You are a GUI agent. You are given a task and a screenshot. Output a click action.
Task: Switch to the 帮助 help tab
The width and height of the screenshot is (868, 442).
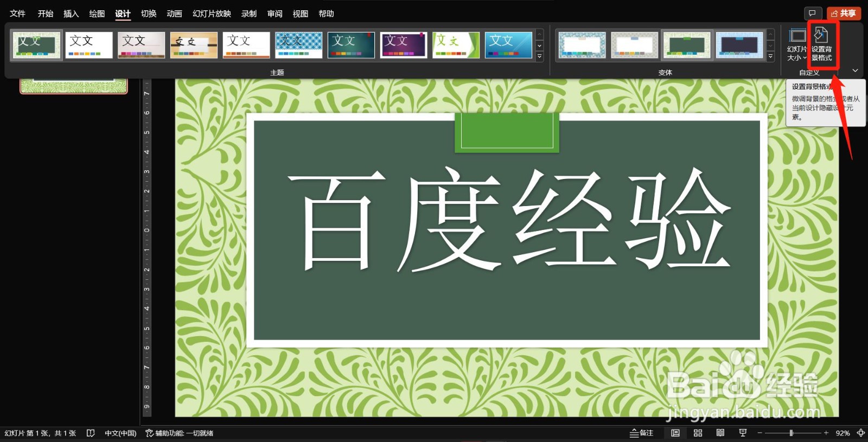coord(327,14)
